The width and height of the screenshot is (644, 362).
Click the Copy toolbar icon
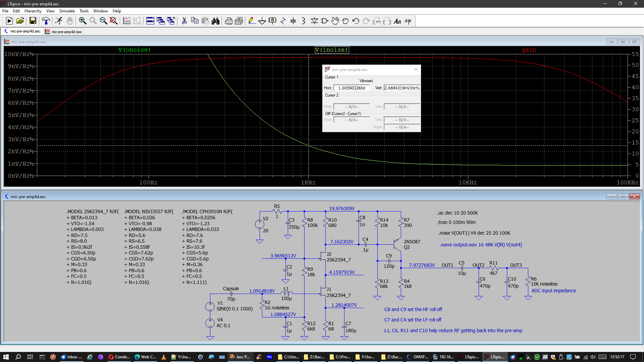[195, 21]
